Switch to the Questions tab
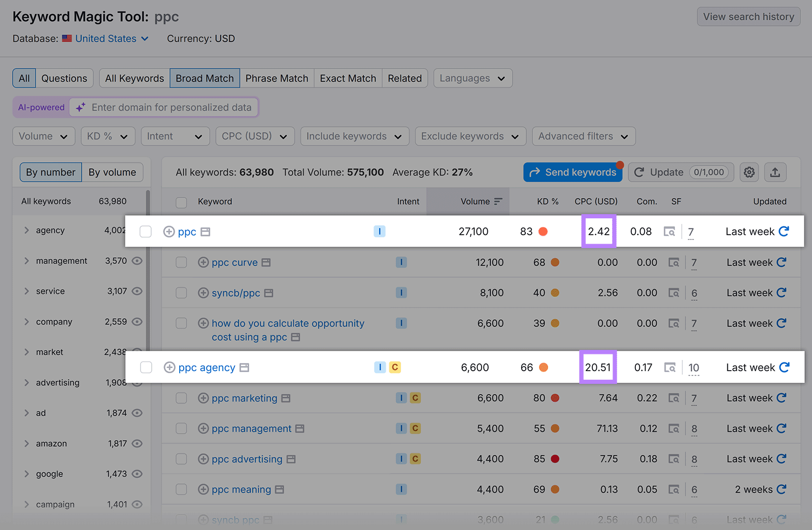This screenshot has height=530, width=812. 64,78
